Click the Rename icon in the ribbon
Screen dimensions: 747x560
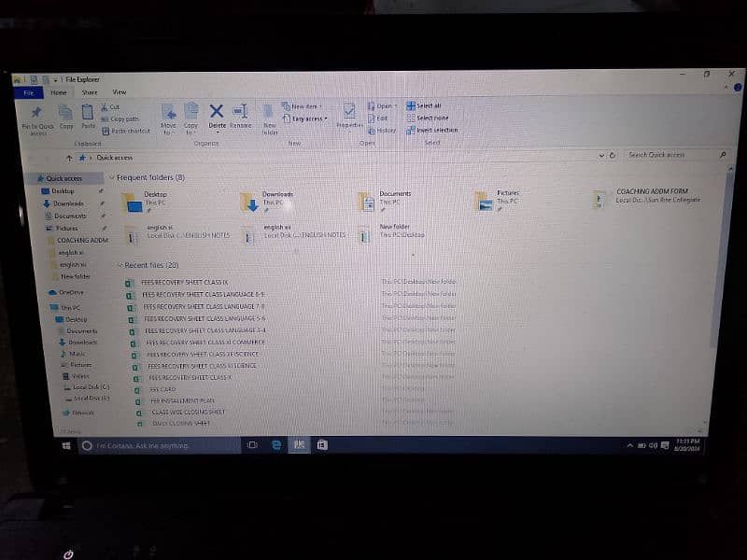click(x=240, y=115)
